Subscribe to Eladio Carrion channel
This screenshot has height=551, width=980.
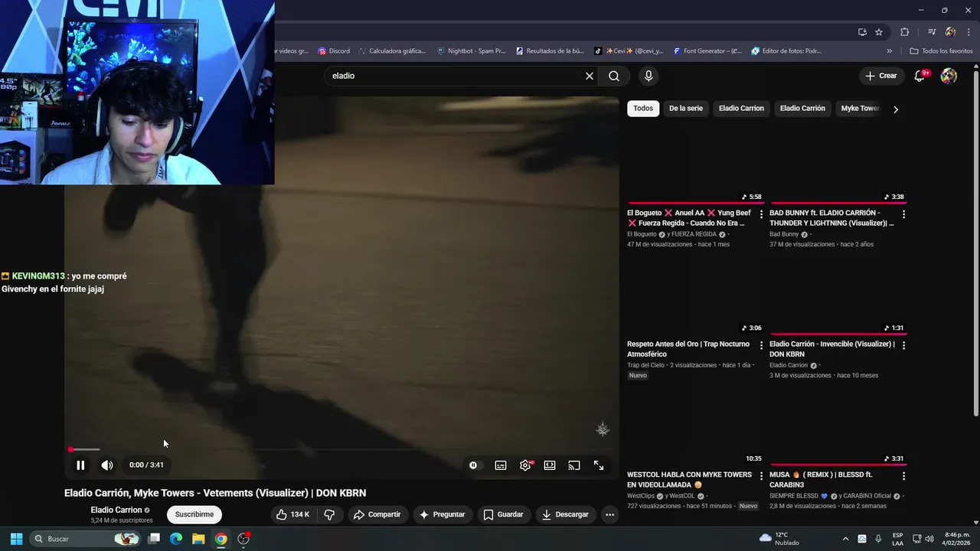pyautogui.click(x=194, y=515)
